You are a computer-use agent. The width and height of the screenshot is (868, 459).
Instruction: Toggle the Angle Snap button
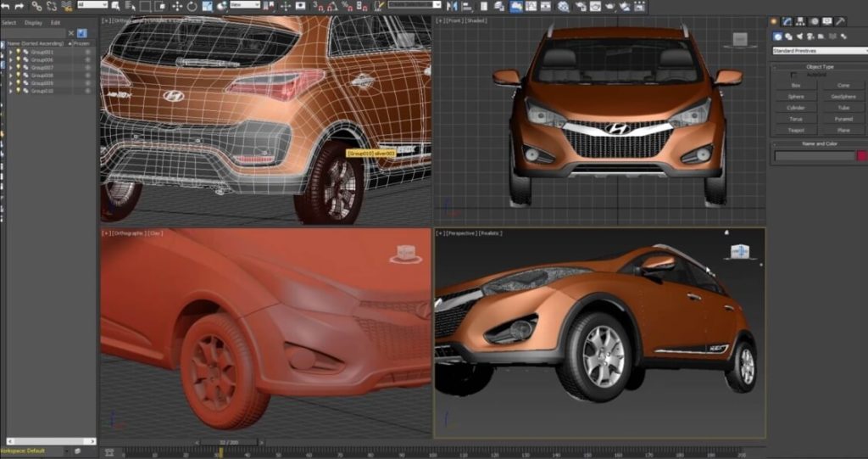click(334, 7)
